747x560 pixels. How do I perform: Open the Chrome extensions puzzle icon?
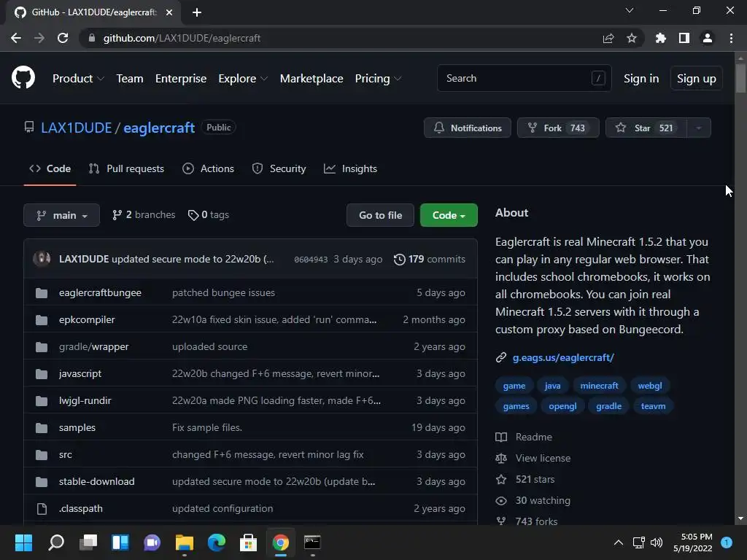pos(660,38)
